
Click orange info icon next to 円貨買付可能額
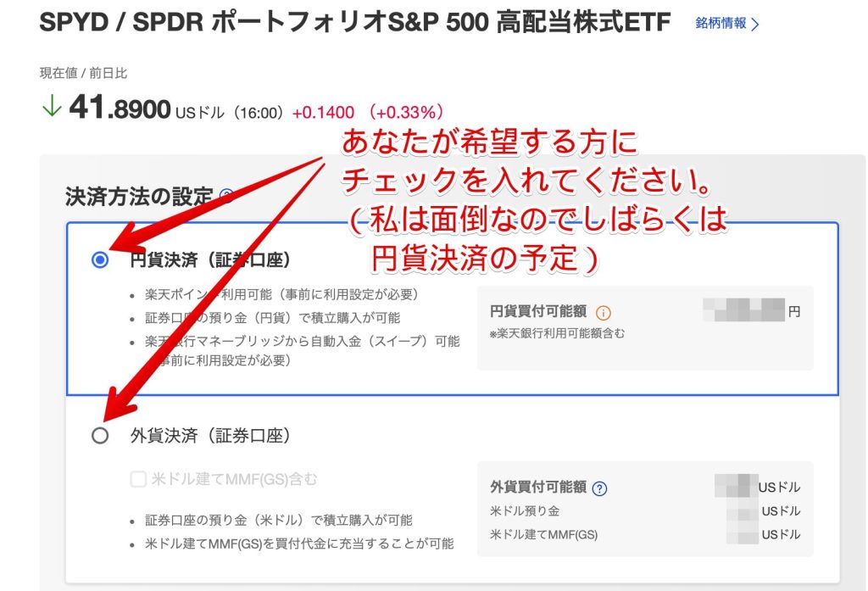click(604, 312)
